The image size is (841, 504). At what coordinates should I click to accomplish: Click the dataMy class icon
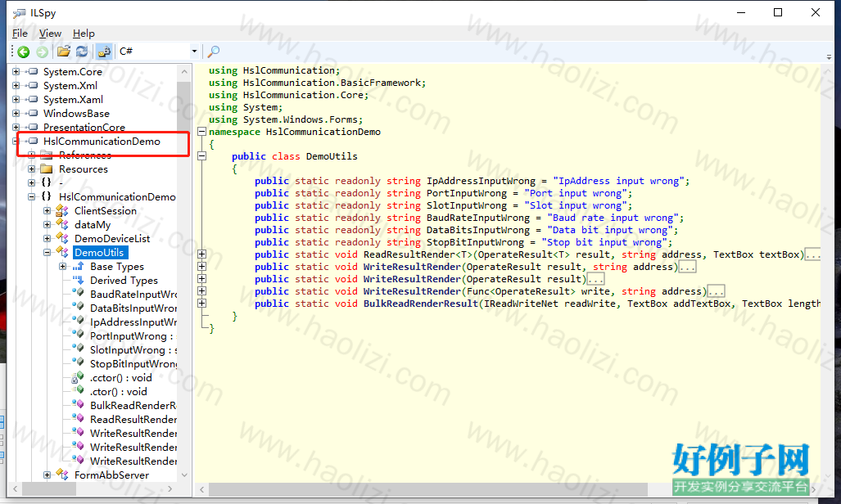tap(62, 225)
